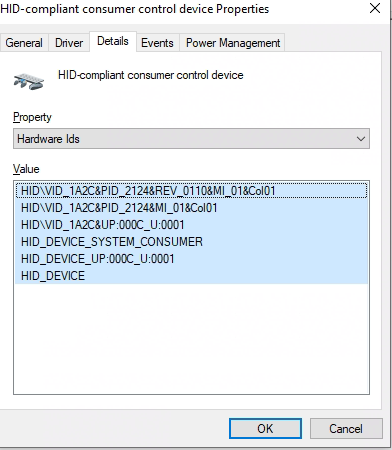Open the Hardware Ids combo box
Image resolution: width=392 pixels, height=450 pixels.
pyautogui.click(x=191, y=139)
